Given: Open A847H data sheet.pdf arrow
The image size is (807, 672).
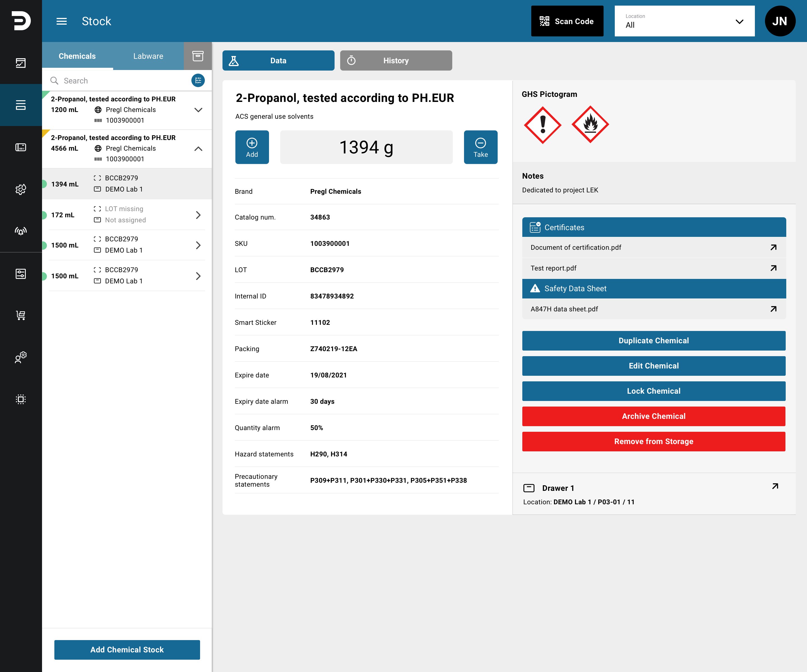Looking at the screenshot, I should click(774, 309).
